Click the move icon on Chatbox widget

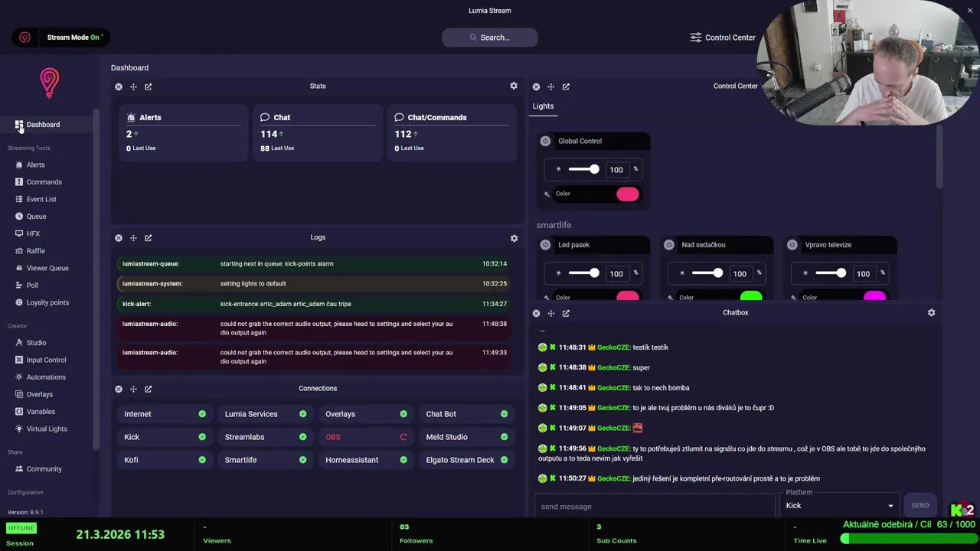tap(550, 313)
